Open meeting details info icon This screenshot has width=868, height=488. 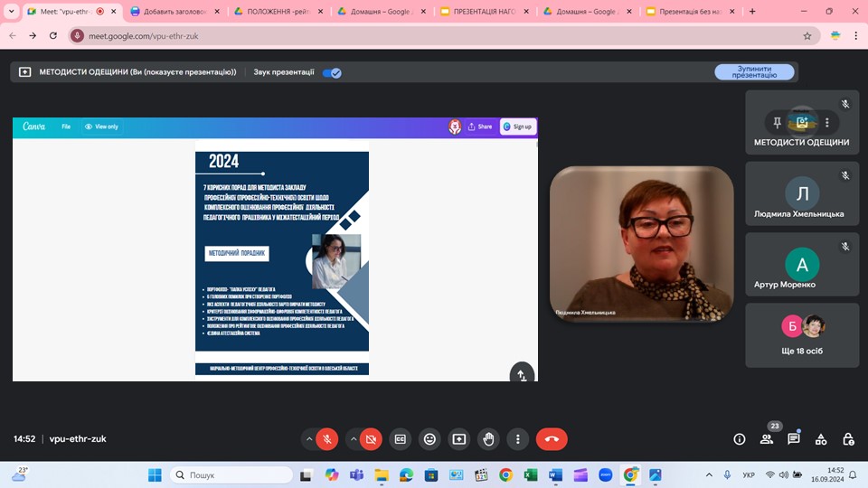[x=740, y=439]
